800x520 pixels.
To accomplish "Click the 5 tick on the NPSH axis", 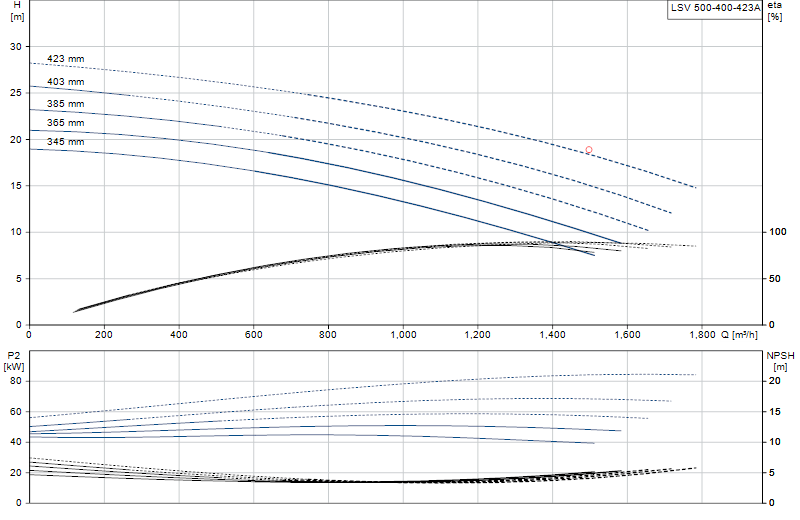I will (x=772, y=473).
